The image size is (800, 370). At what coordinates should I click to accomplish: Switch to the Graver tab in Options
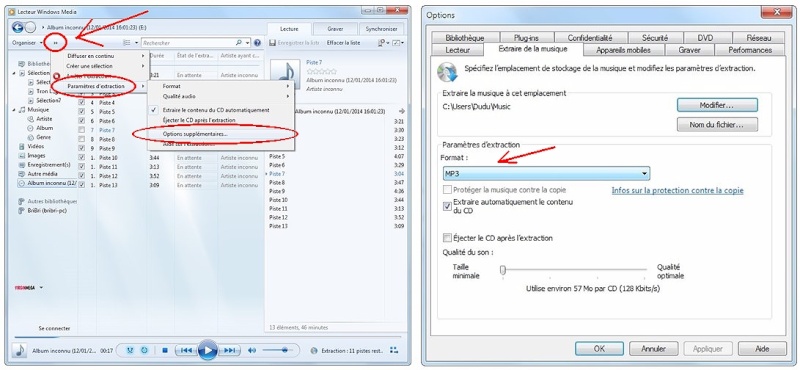pyautogui.click(x=689, y=50)
